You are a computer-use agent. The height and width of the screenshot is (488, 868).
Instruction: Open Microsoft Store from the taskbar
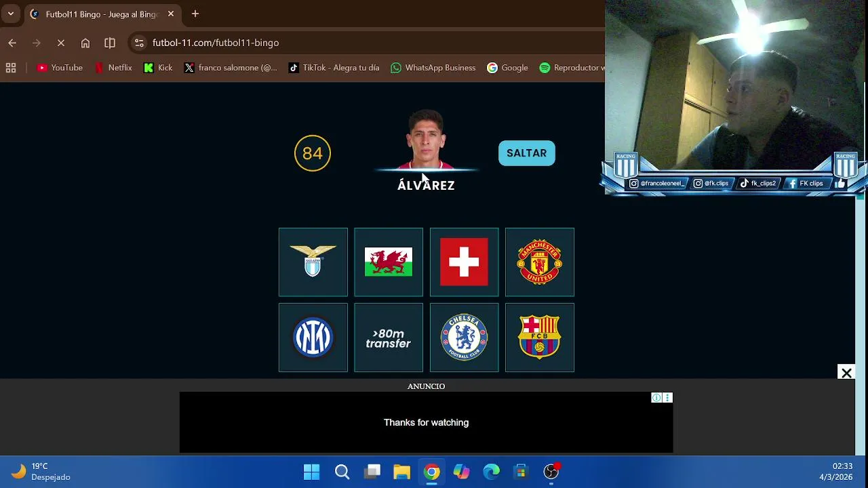click(521, 472)
